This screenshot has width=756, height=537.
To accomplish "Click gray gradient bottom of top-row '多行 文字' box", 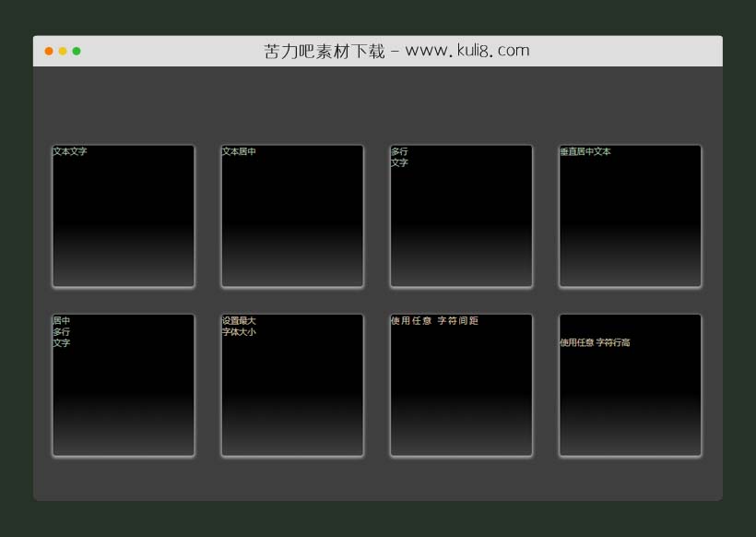I will pos(461,268).
